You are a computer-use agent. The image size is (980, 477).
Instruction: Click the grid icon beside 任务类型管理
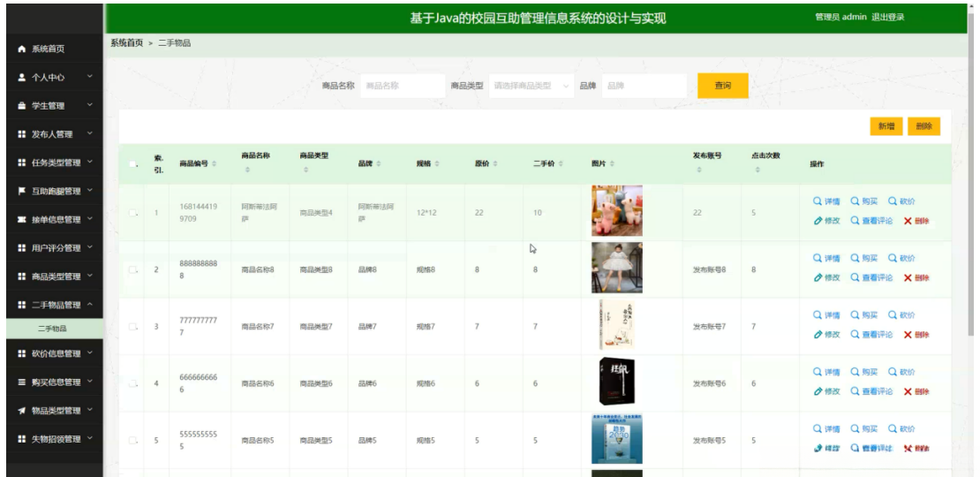[22, 163]
